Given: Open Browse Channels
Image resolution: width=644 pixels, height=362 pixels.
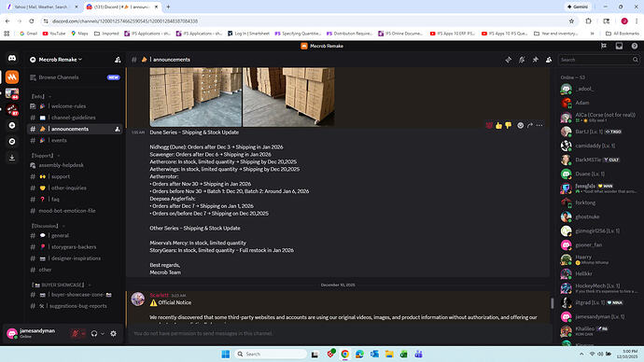Looking at the screenshot, I should 75,77.
